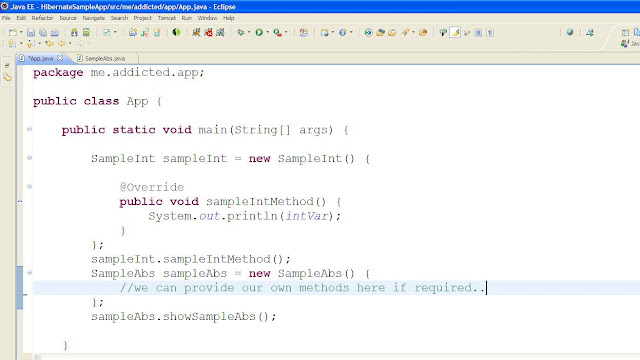Click the word "intVar" in println
The height and width of the screenshot is (360, 640).
307,216
